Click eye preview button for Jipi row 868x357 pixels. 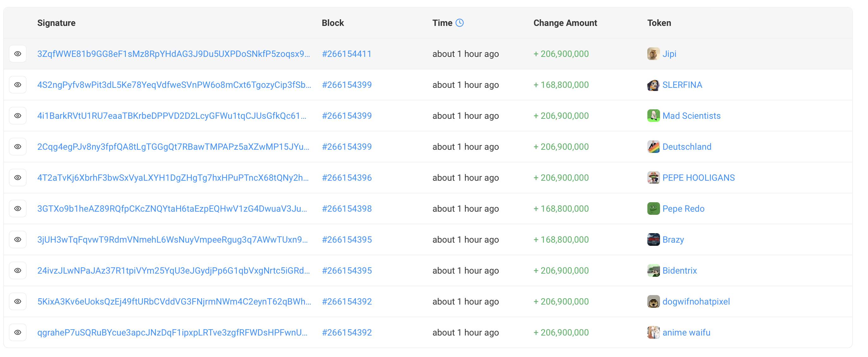(18, 54)
